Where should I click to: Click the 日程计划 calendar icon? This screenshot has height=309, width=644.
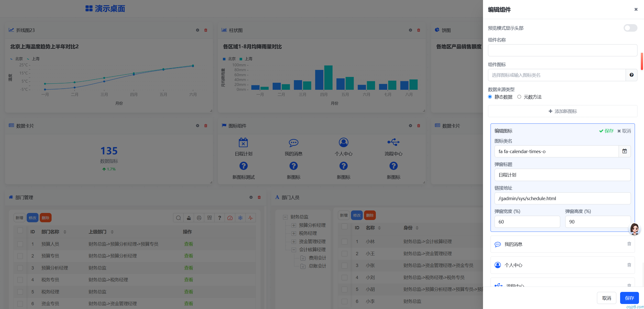point(243,143)
